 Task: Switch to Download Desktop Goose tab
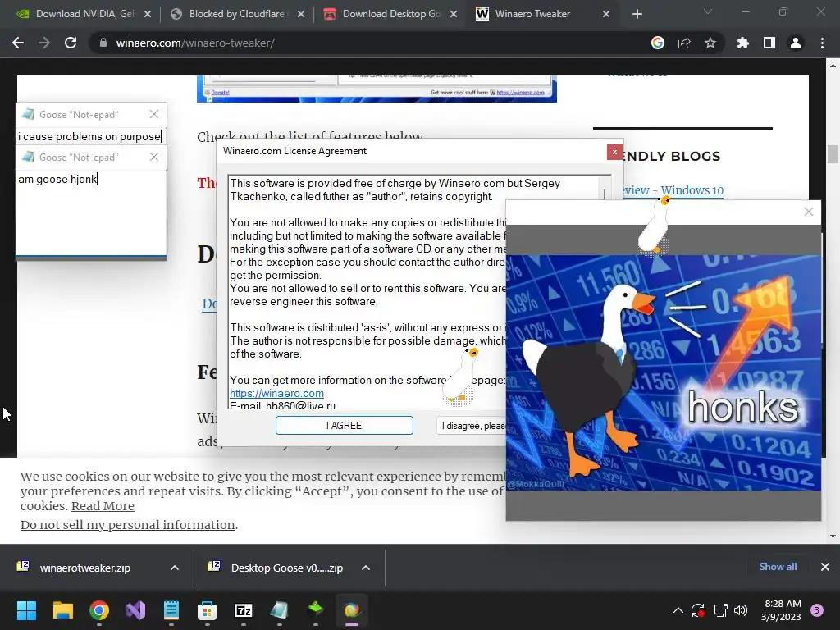pos(390,14)
